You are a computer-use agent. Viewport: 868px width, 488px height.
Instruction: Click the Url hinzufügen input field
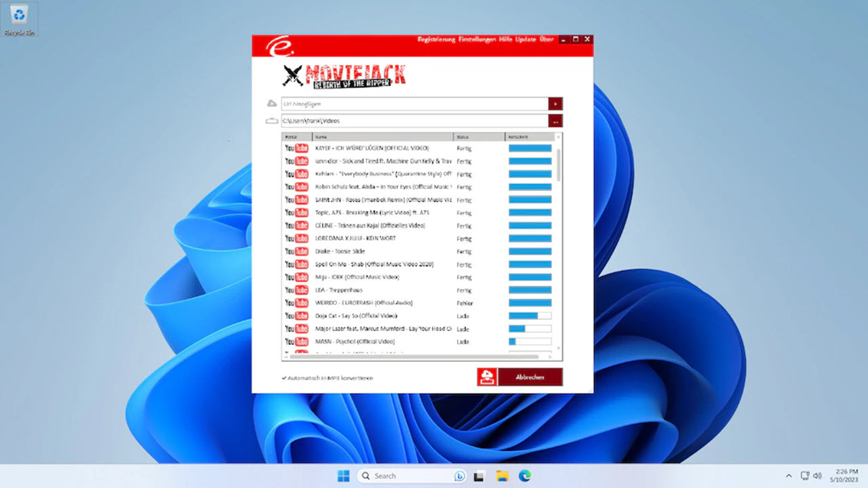(414, 104)
